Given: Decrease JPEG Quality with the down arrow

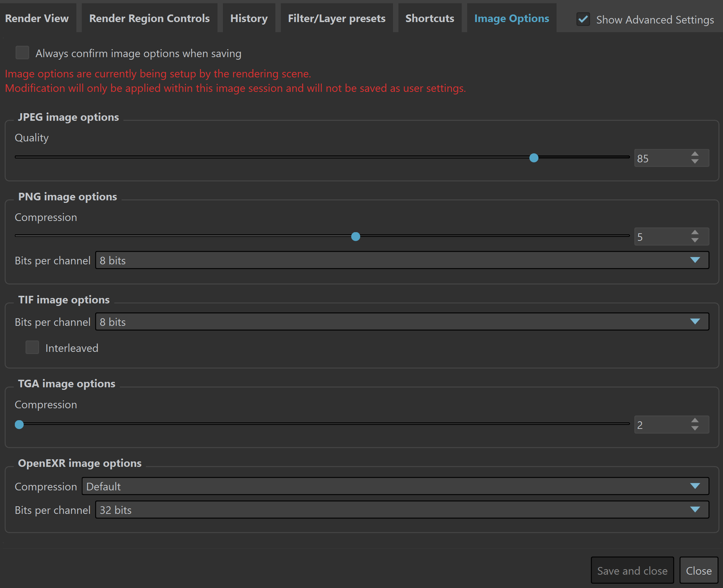Looking at the screenshot, I should click(x=694, y=162).
